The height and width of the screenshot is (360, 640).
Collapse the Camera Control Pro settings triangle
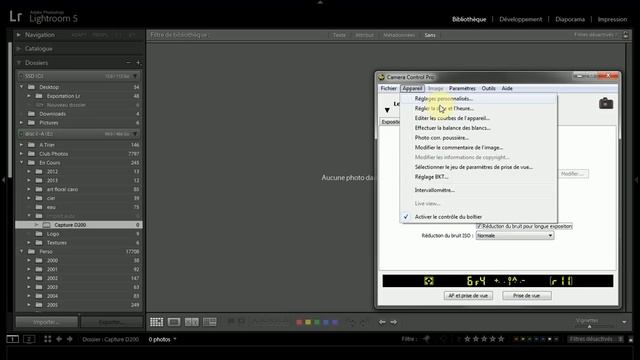click(x=387, y=110)
